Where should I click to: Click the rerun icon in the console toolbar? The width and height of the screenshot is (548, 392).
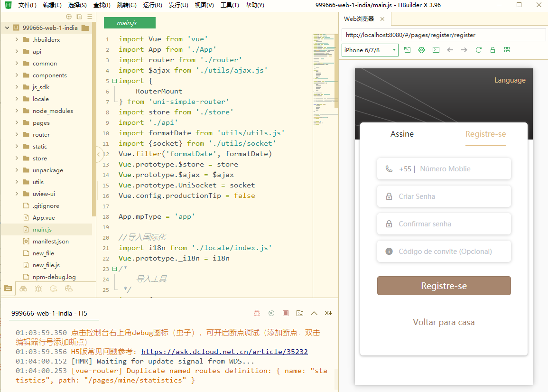pyautogui.click(x=271, y=313)
